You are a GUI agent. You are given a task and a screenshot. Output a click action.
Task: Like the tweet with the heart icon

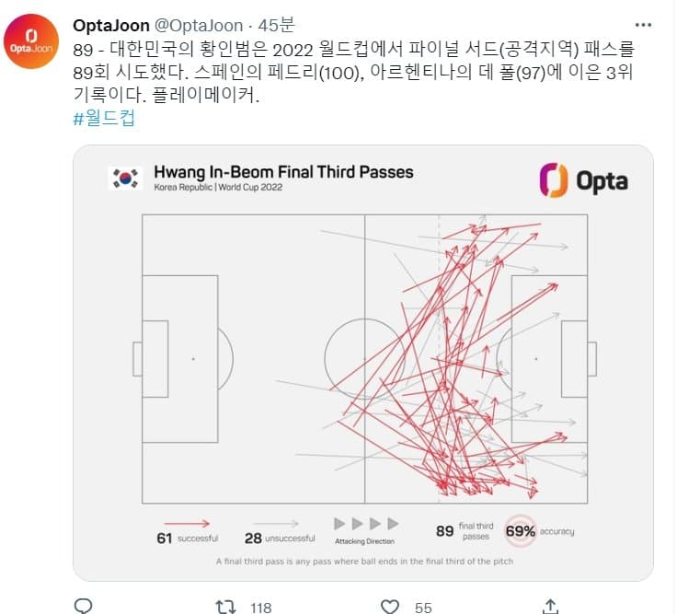coord(390,605)
